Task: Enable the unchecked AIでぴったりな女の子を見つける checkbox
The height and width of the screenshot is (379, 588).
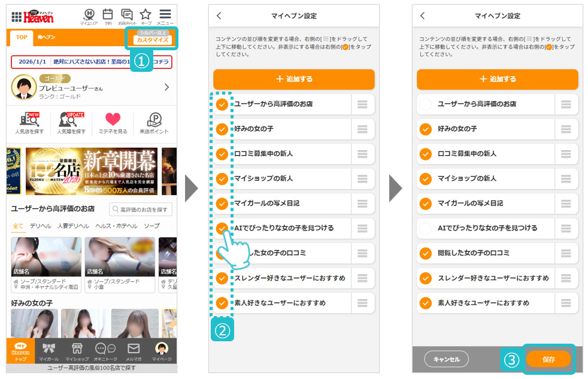Action: (x=426, y=228)
